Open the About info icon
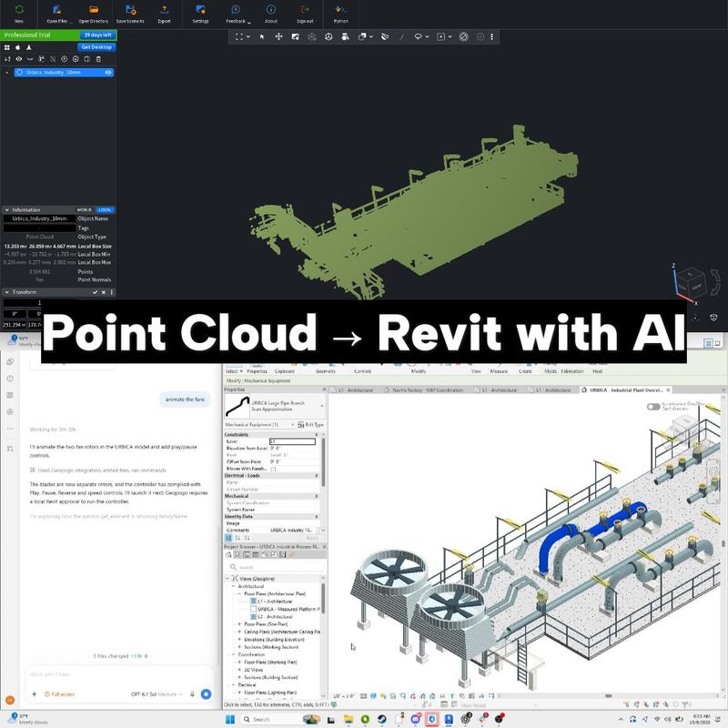The image size is (728, 728). [271, 10]
